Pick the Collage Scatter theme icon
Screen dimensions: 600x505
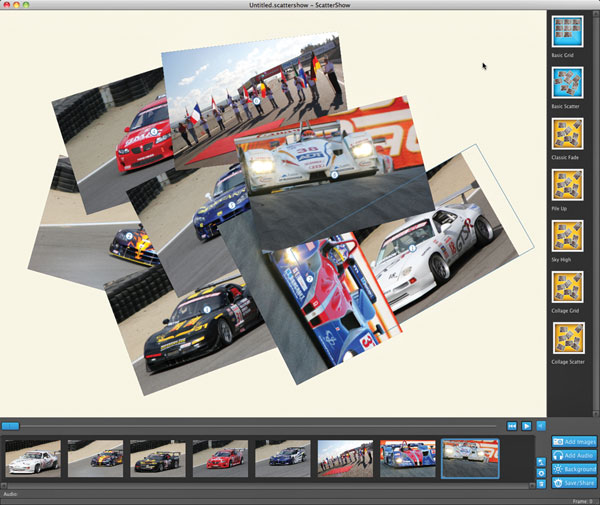569,338
